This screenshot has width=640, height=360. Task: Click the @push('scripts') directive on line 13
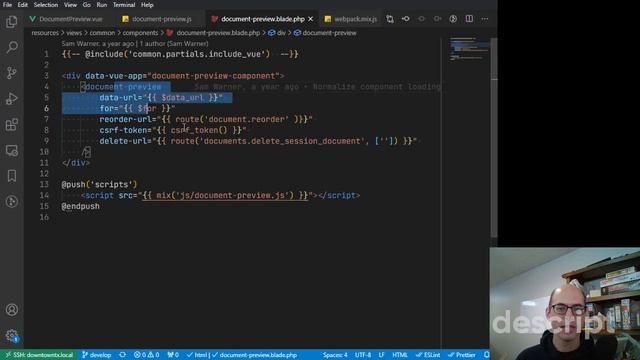pyautogui.click(x=99, y=184)
